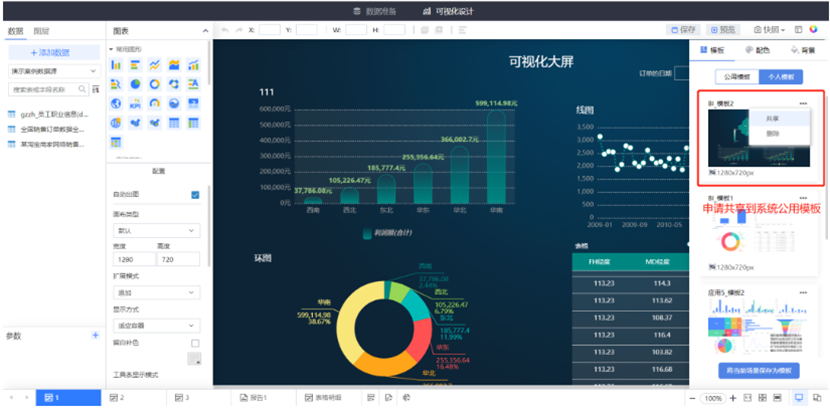The width and height of the screenshot is (830, 417).
Task: Enable the 留白补色 checkbox
Action: coord(195,343)
